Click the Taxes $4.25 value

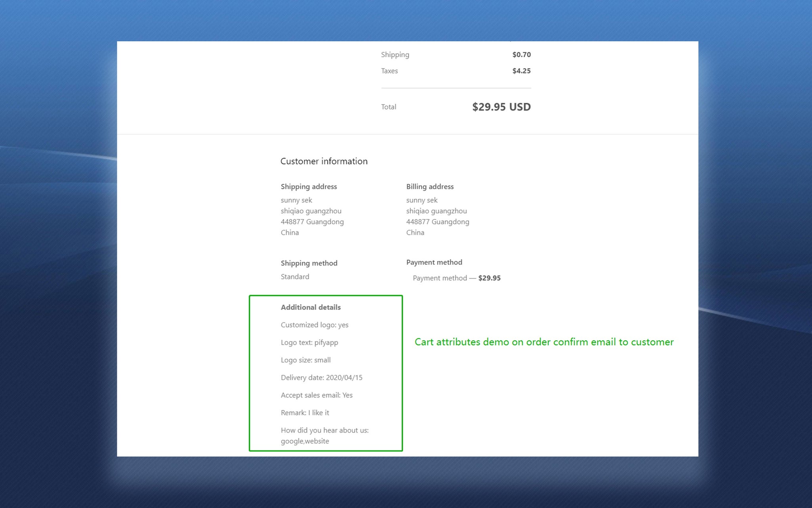(x=521, y=71)
